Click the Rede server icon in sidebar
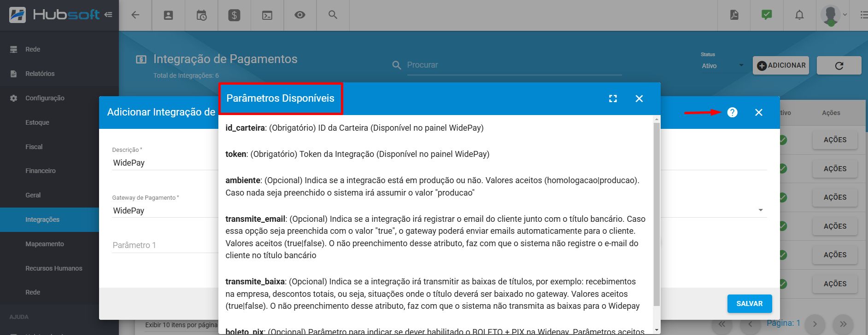 (13, 49)
